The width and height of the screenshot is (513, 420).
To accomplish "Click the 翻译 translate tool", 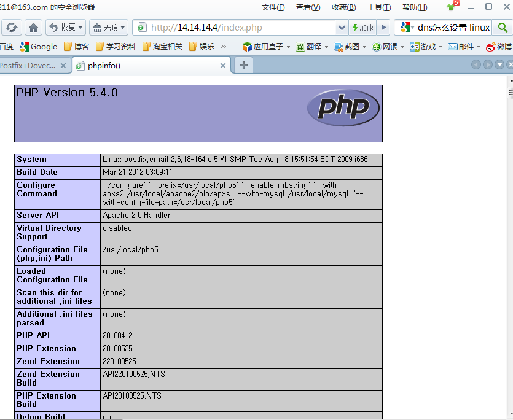I will pyautogui.click(x=308, y=47).
